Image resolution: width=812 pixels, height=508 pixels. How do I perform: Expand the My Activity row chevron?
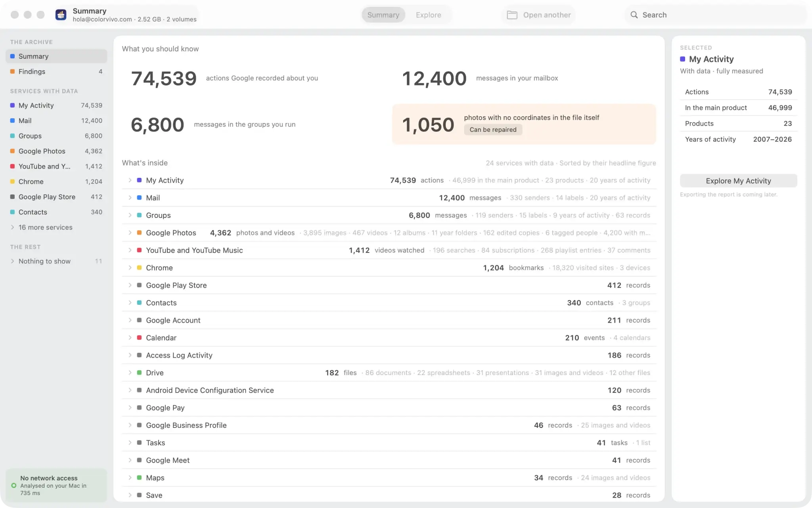[130, 180]
